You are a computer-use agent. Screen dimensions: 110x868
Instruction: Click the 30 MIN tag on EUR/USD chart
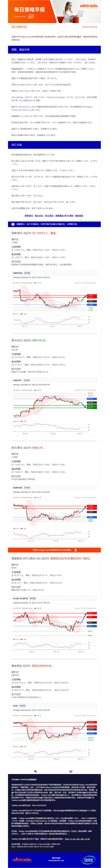pyautogui.click(x=27, y=488)
